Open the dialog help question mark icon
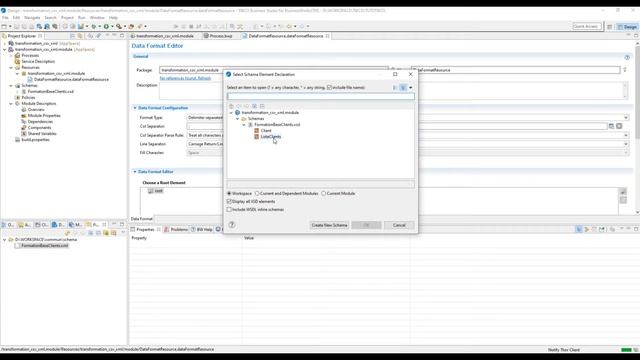 click(x=232, y=224)
